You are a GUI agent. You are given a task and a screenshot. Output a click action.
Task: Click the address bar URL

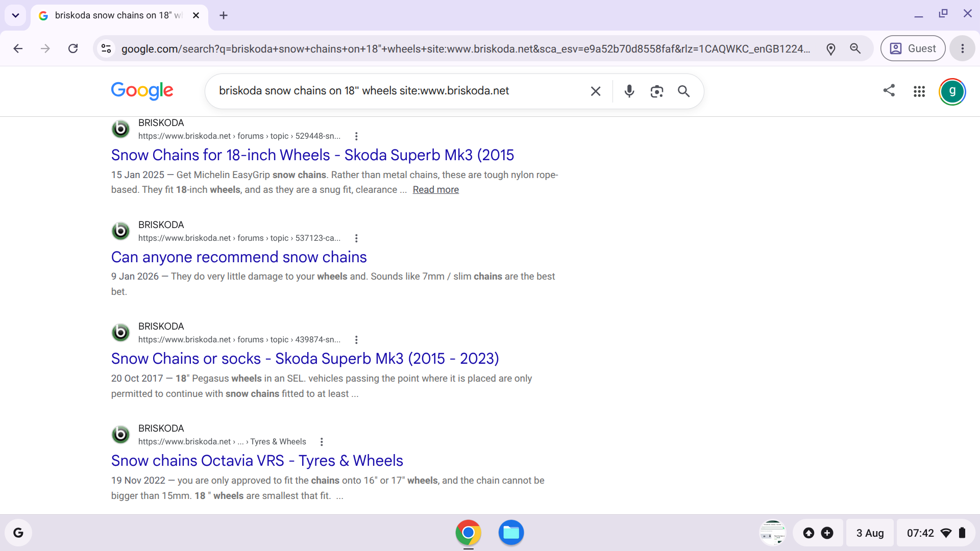click(x=465, y=48)
